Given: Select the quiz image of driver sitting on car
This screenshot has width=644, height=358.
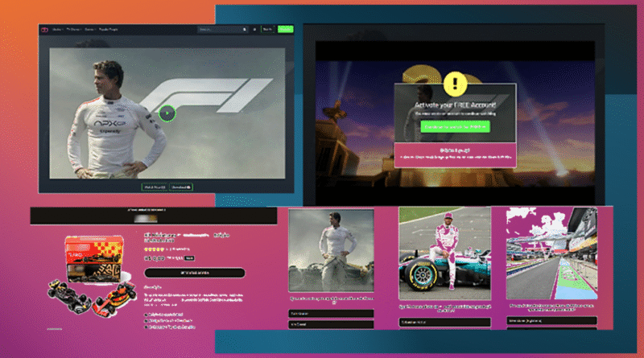Looking at the screenshot, I should coord(445,253).
